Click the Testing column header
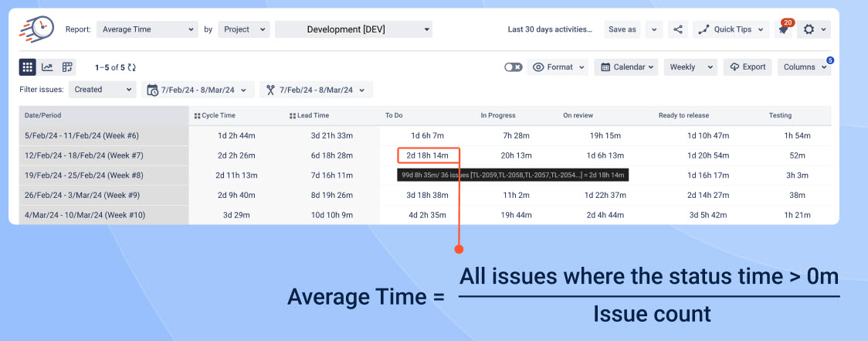This screenshot has height=341, width=868. pos(780,115)
